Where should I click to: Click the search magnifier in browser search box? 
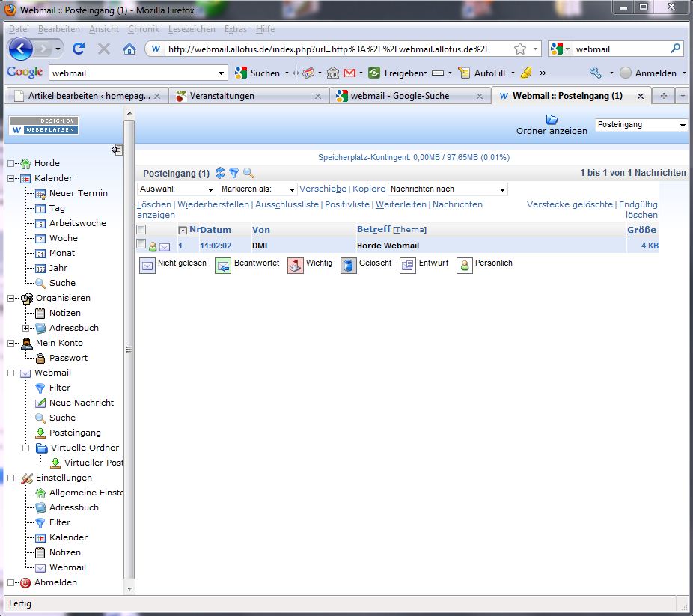point(675,49)
